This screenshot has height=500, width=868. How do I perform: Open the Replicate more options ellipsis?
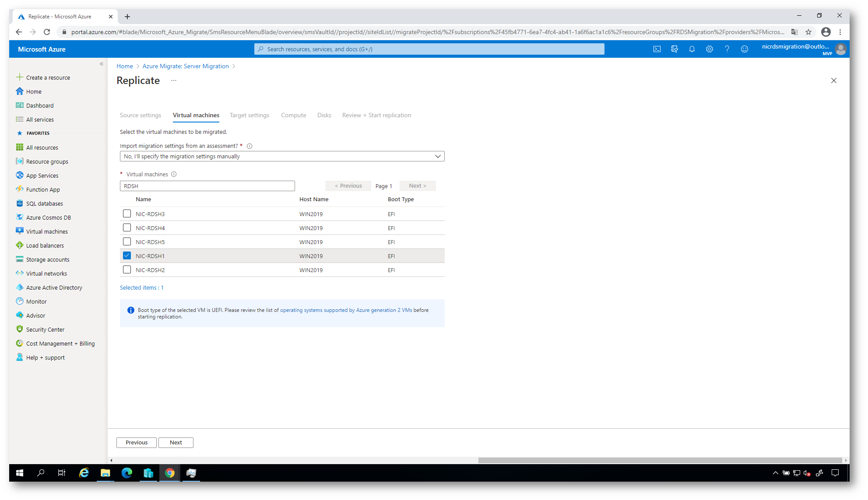[174, 80]
